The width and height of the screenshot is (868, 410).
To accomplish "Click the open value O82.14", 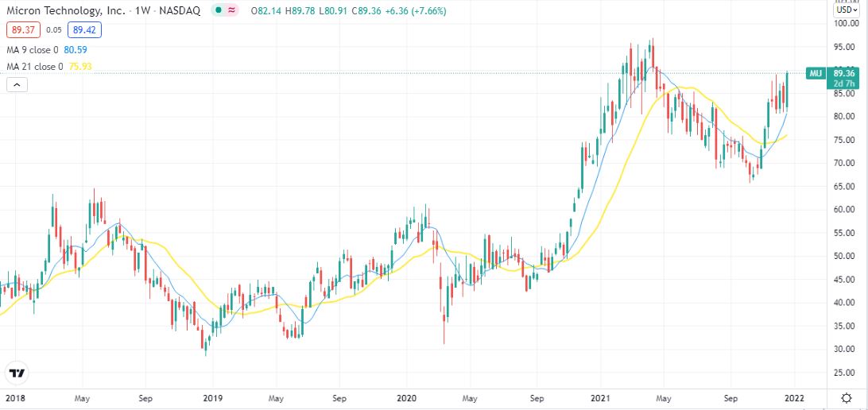I will click(x=266, y=11).
